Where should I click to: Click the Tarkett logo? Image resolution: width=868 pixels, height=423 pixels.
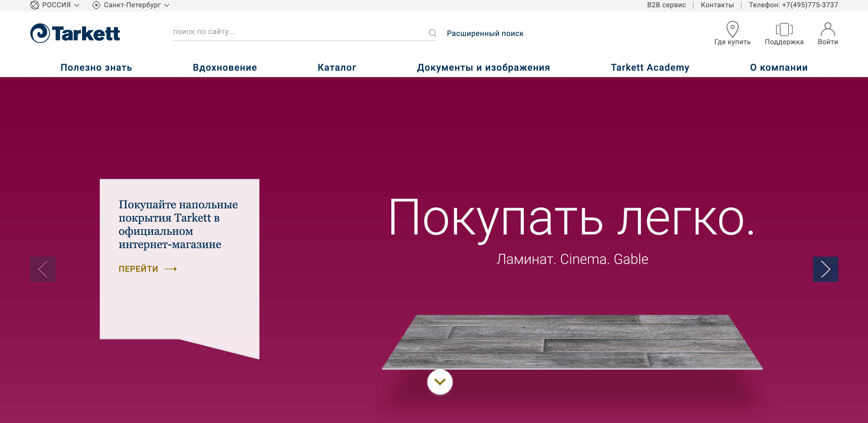point(75,33)
